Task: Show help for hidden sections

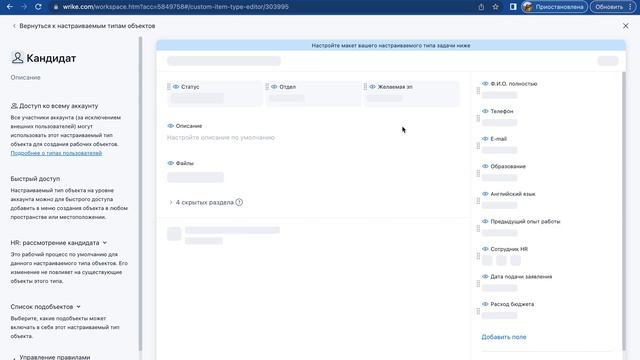Action: 239,202
